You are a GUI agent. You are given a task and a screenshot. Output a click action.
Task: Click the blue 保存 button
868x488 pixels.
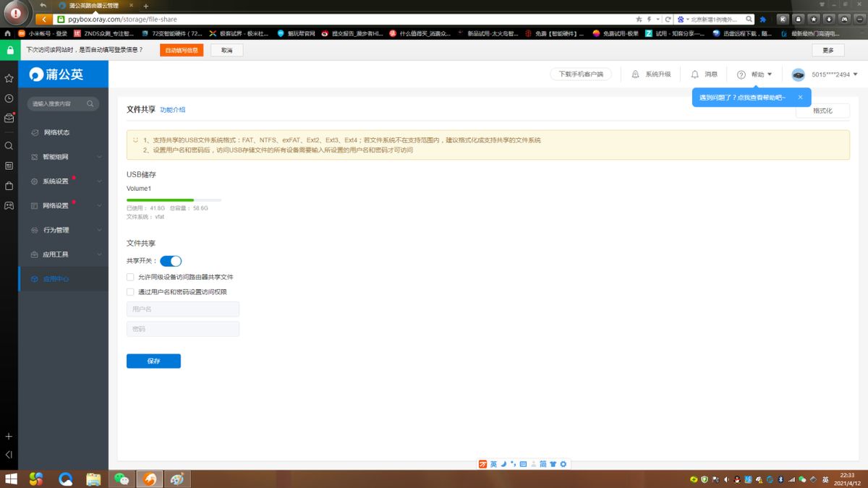coord(153,361)
